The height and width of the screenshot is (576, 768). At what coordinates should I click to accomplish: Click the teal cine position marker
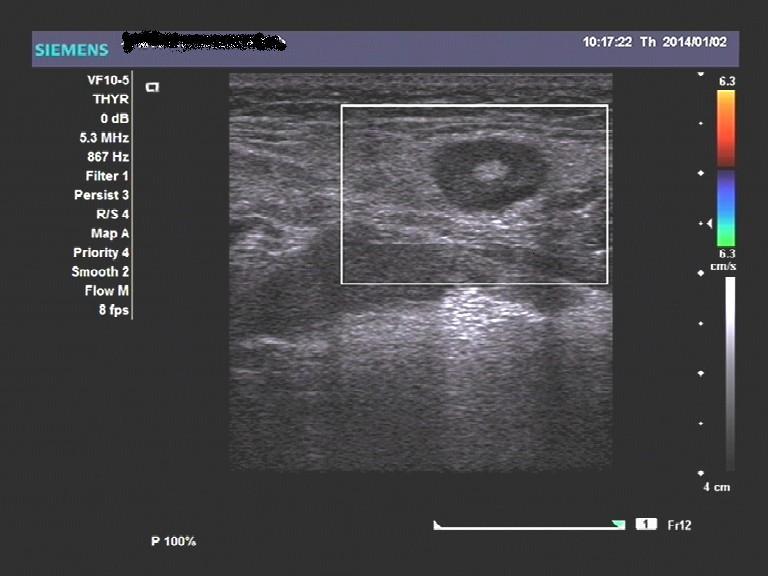click(619, 524)
